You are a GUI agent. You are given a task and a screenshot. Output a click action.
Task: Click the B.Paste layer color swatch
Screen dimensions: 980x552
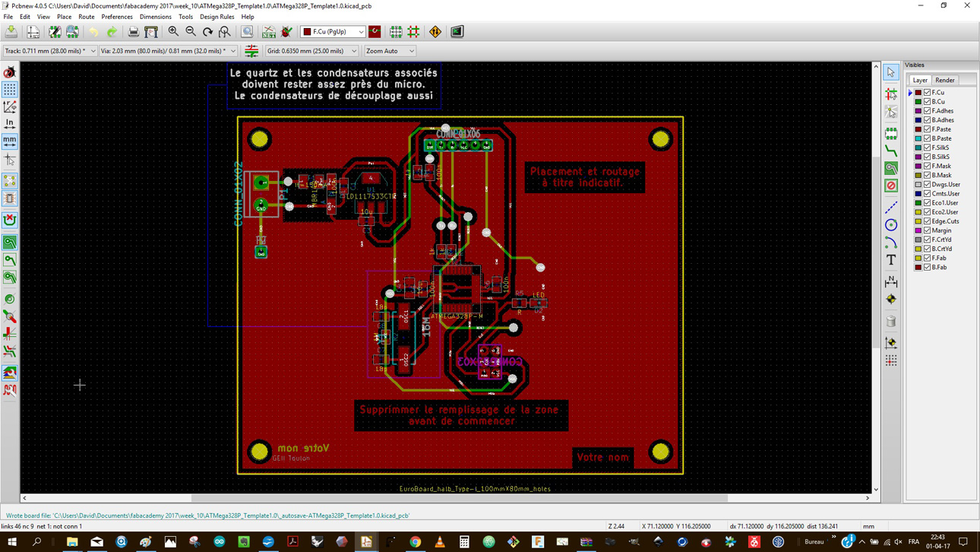pos(918,138)
